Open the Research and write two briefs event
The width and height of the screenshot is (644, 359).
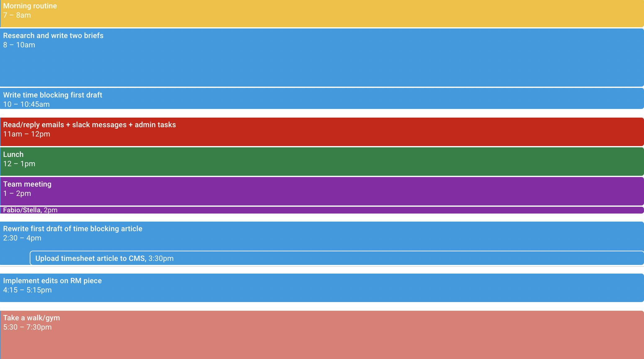[x=322, y=58]
